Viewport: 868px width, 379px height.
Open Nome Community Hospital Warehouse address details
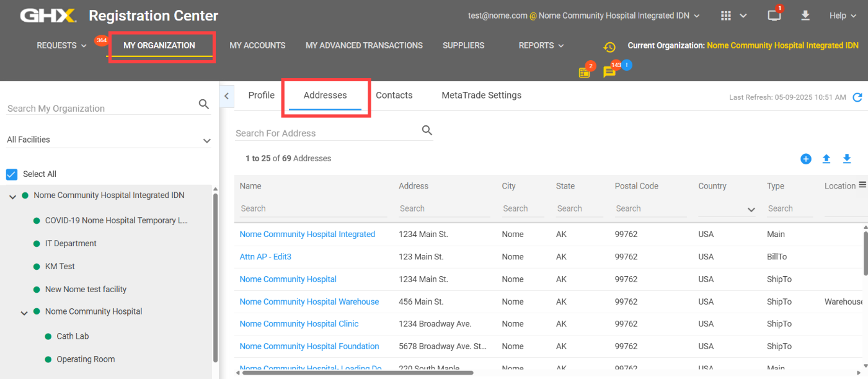309,301
